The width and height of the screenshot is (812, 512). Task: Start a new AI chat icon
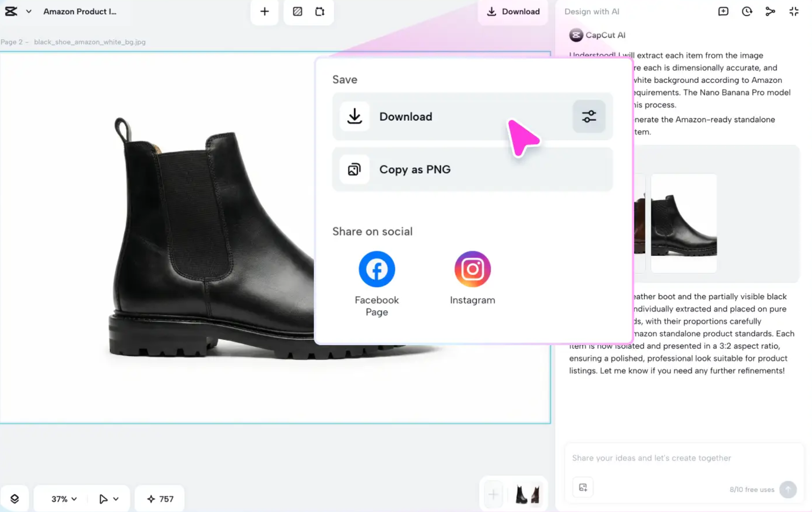[x=723, y=11]
